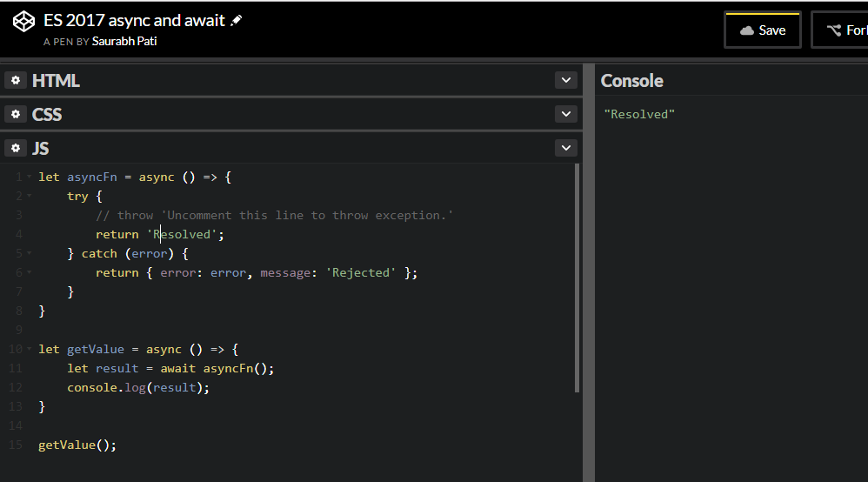This screenshot has width=868, height=482.
Task: Click the JS editor vertical scrollbar
Action: click(578, 278)
